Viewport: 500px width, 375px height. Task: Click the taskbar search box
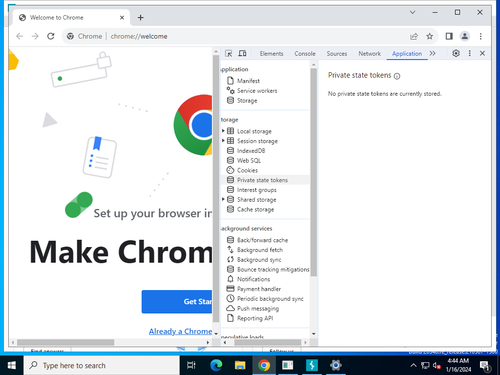tap(102, 366)
